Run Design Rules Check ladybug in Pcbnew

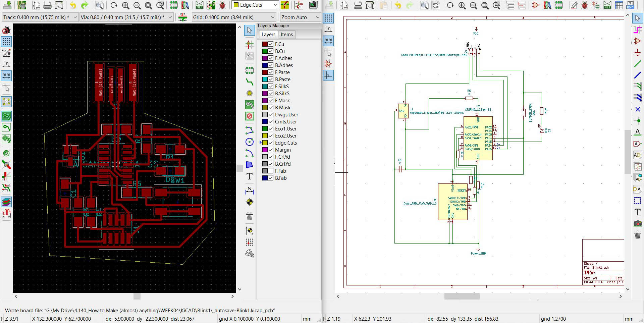click(x=222, y=5)
